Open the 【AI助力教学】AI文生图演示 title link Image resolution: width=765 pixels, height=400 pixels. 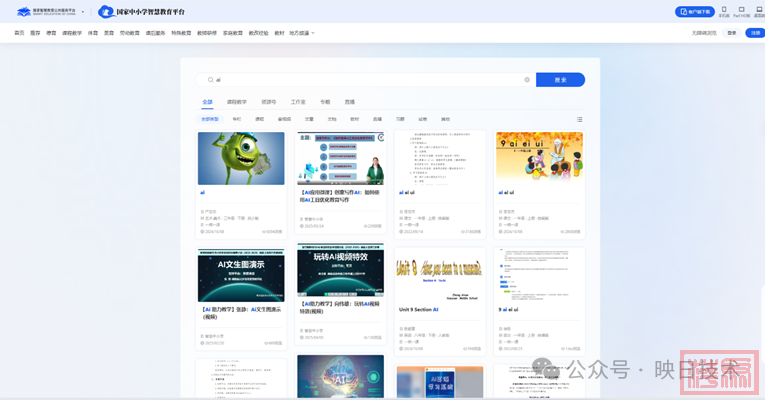coord(241,313)
